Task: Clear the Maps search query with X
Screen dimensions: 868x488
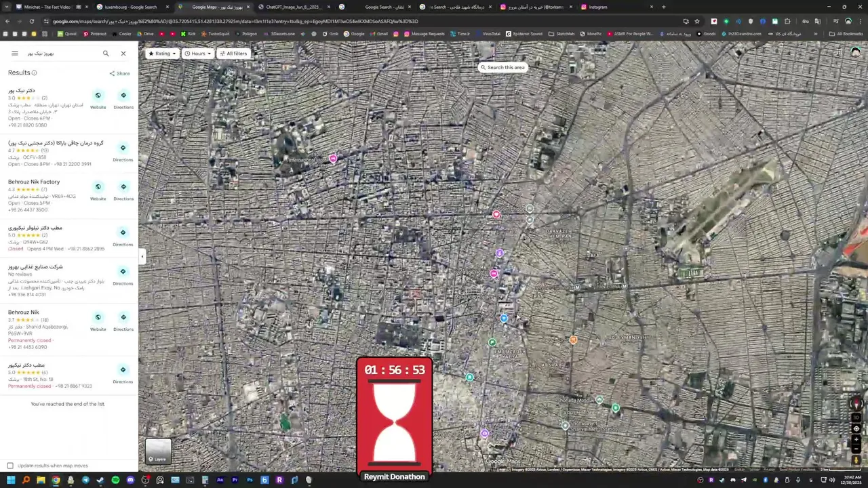Action: click(123, 53)
